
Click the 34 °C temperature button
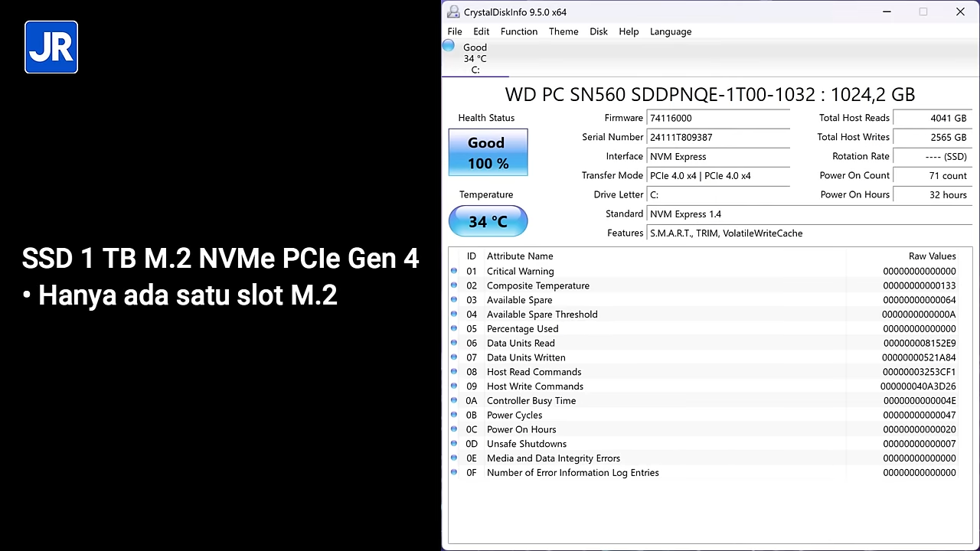click(488, 221)
